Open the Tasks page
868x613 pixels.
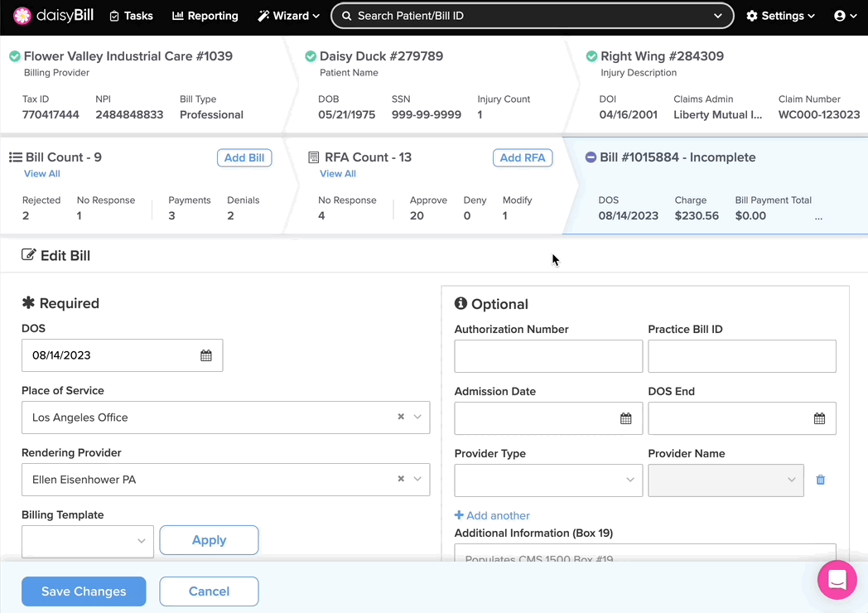[131, 16]
